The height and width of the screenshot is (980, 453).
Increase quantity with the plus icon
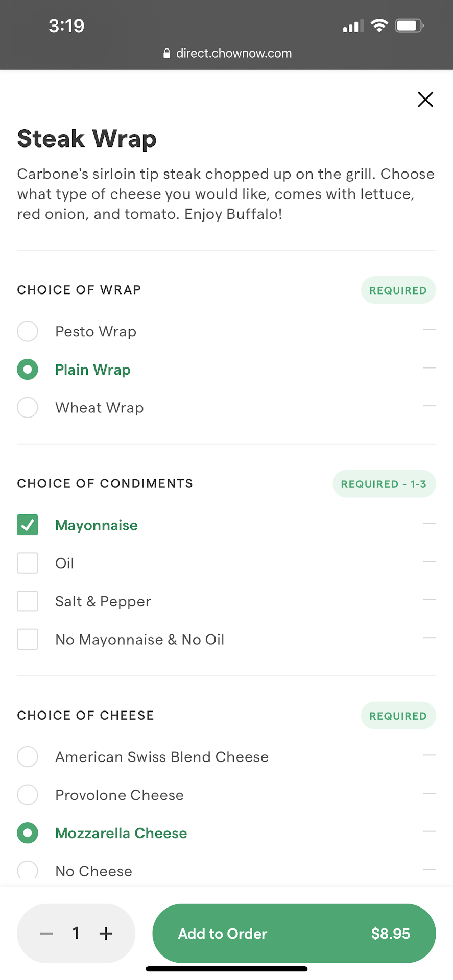[x=106, y=934]
